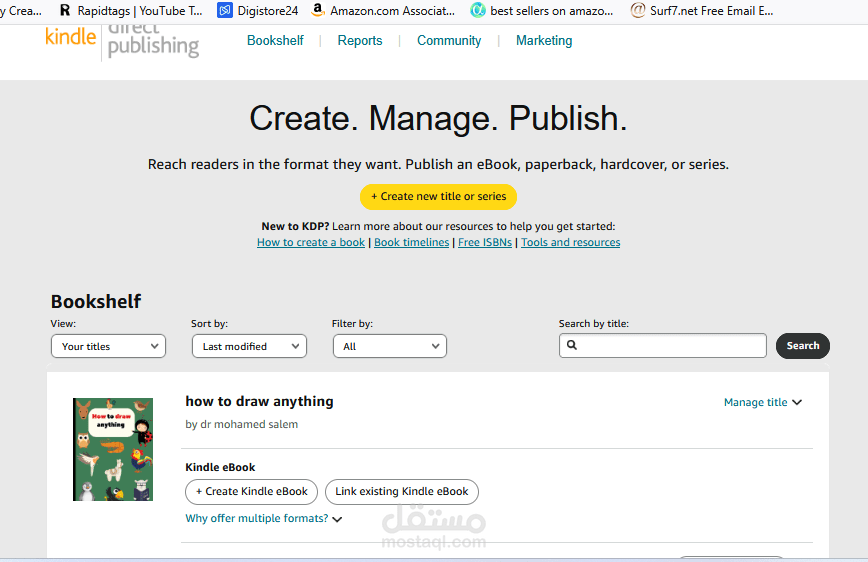Screen dimensions: 868x562
Task: Open the Sort by Last modified dropdown
Action: [x=249, y=346]
